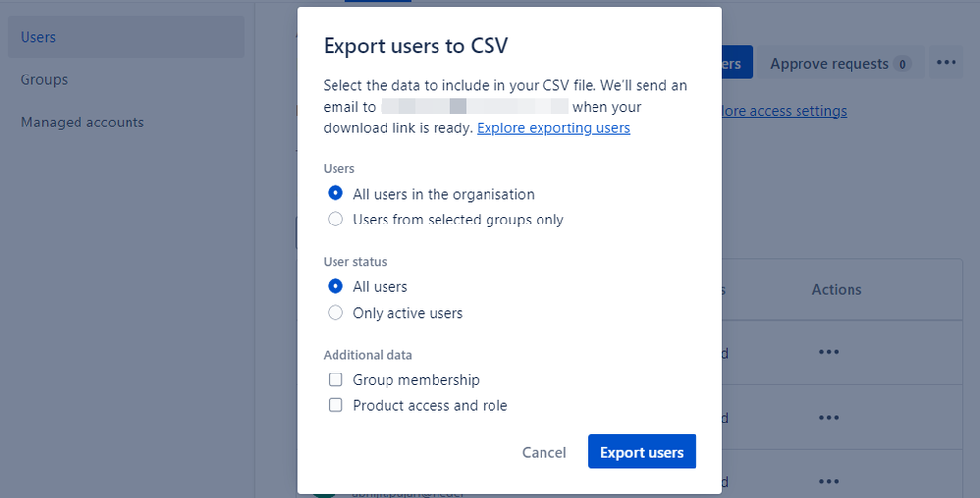Choose Users from selected groups only
980x498 pixels.
tap(335, 220)
